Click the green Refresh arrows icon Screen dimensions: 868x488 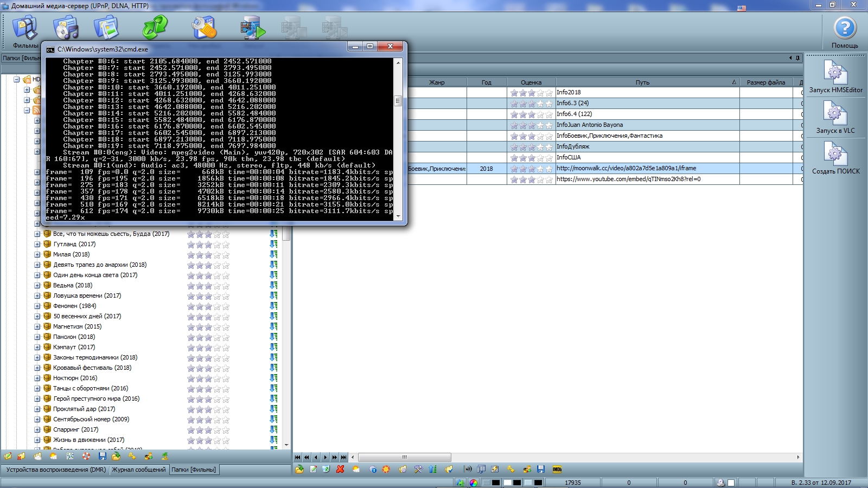155,27
